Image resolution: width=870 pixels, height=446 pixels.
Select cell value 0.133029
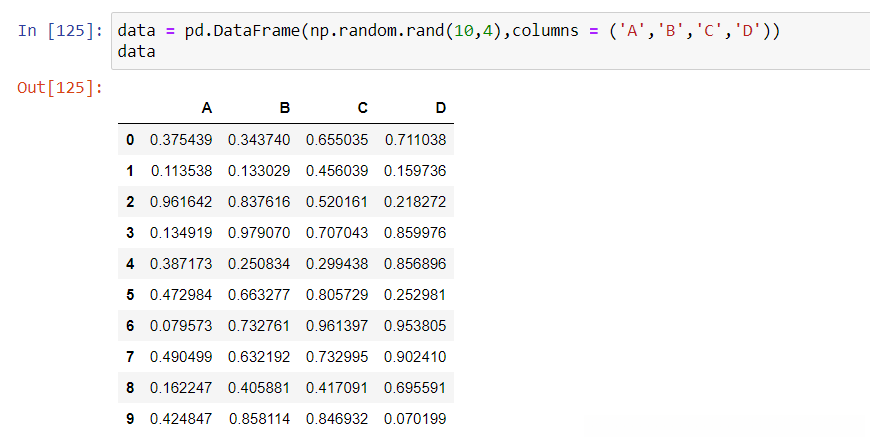259,171
